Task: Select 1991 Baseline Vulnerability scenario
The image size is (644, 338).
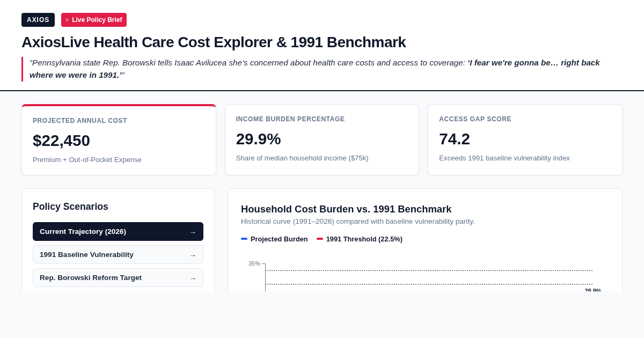Action: 118,255
